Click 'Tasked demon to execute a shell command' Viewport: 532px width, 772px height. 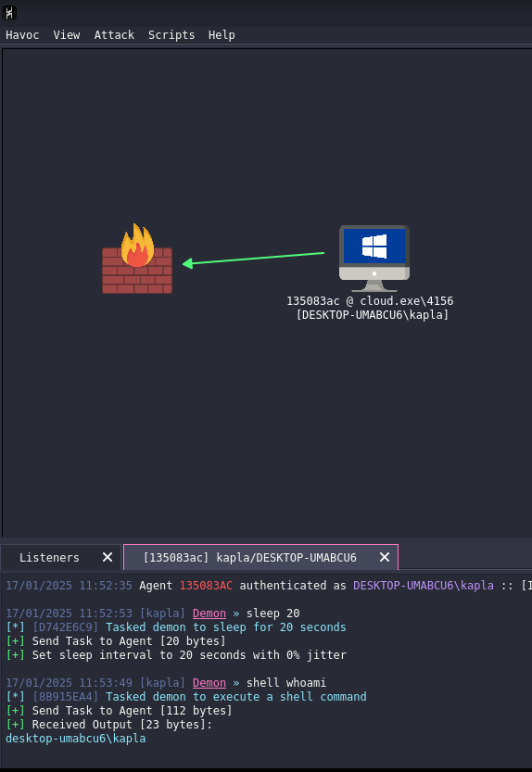pyautogui.click(x=236, y=697)
